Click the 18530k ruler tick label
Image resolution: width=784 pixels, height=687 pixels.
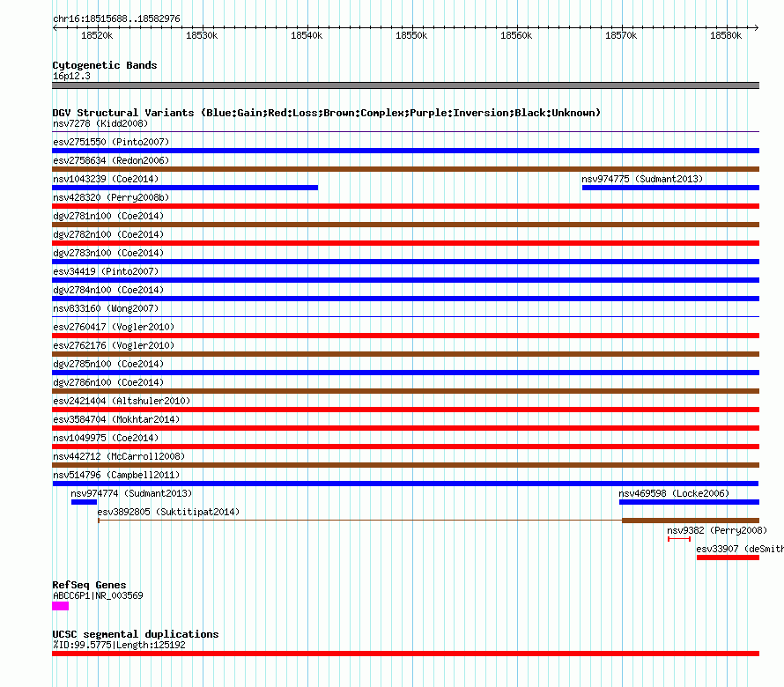pyautogui.click(x=202, y=35)
